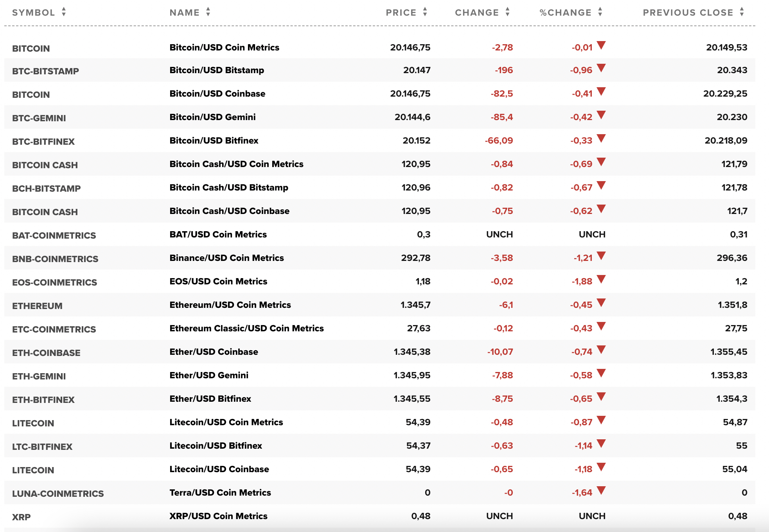
Task: Click down arrow in Litecoin/USD Bitfinex row
Action: click(601, 444)
